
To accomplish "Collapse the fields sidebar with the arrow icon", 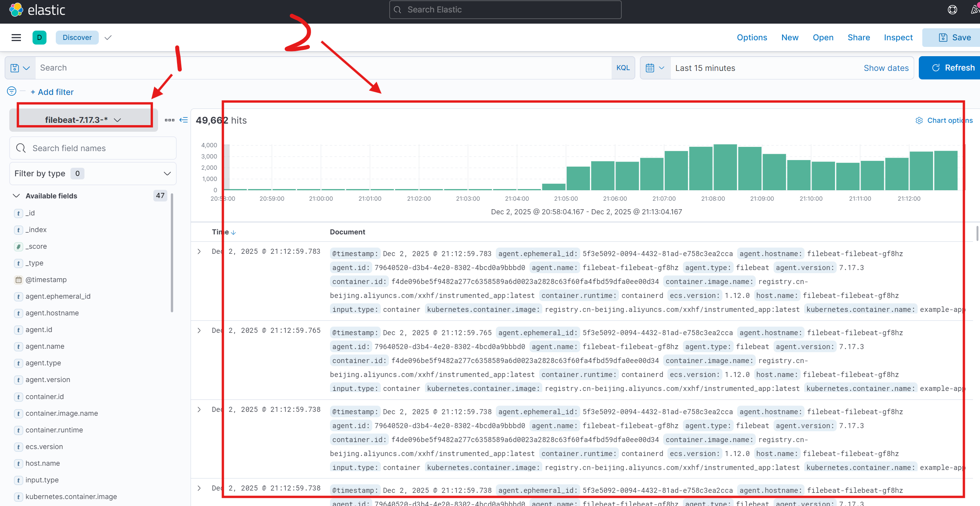I will [x=184, y=120].
